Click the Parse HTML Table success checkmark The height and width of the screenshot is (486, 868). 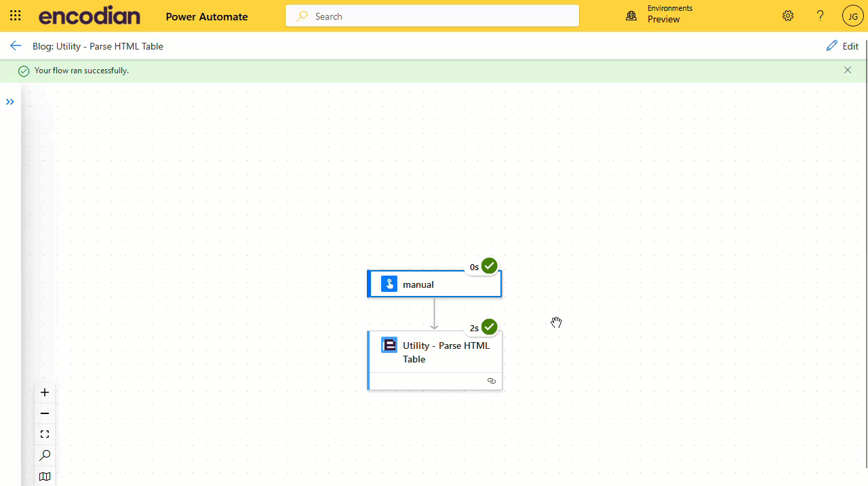pos(490,327)
